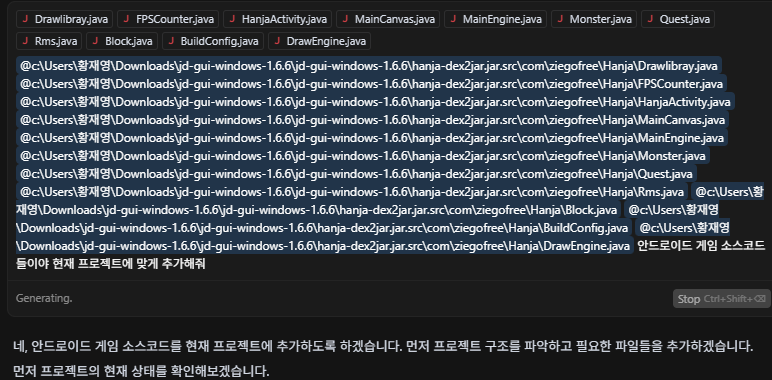772x380 pixels.
Task: Click the Java icon on Drawlibray.java chip
Action: click(x=25, y=19)
